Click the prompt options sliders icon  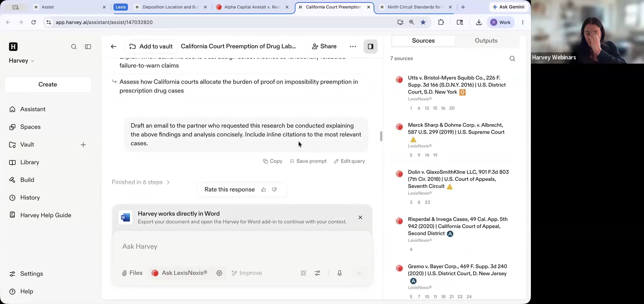click(x=317, y=273)
